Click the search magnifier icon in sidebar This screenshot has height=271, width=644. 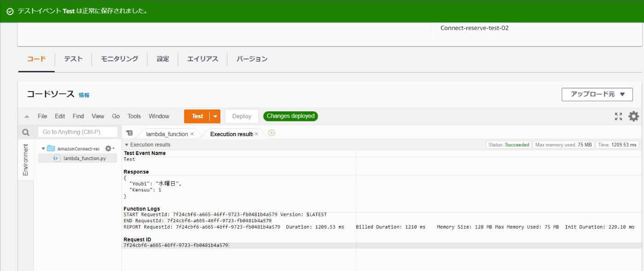[26, 133]
